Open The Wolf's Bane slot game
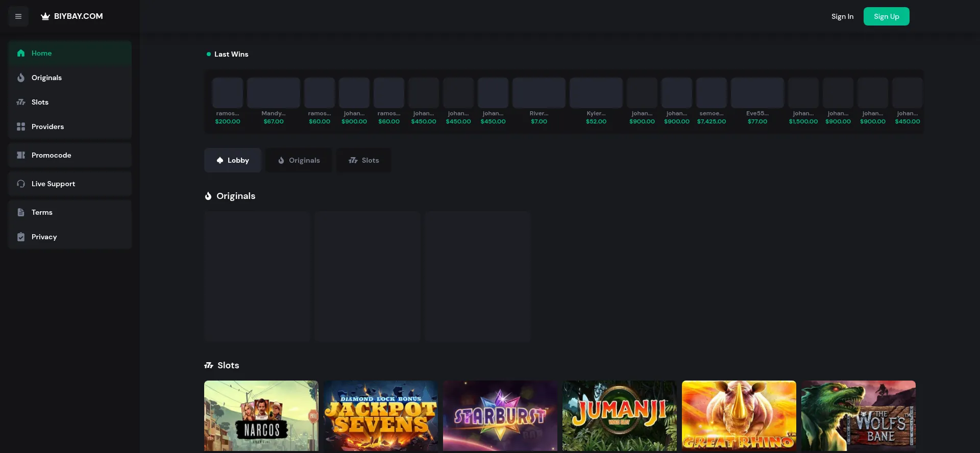This screenshot has height=453, width=980. click(x=859, y=416)
